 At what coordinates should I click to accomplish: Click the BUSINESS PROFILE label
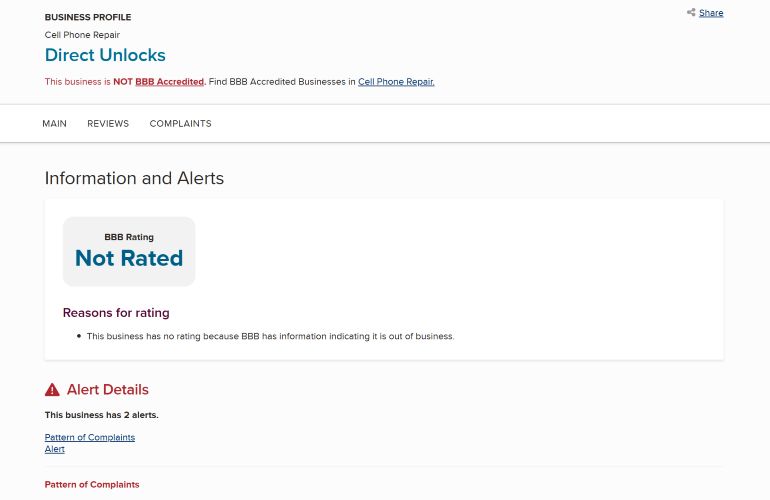coord(87,17)
